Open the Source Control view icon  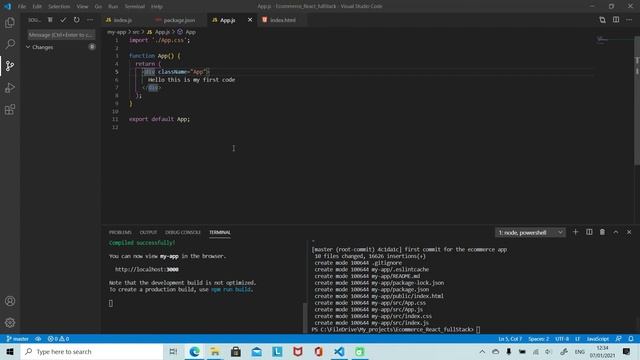(x=10, y=66)
